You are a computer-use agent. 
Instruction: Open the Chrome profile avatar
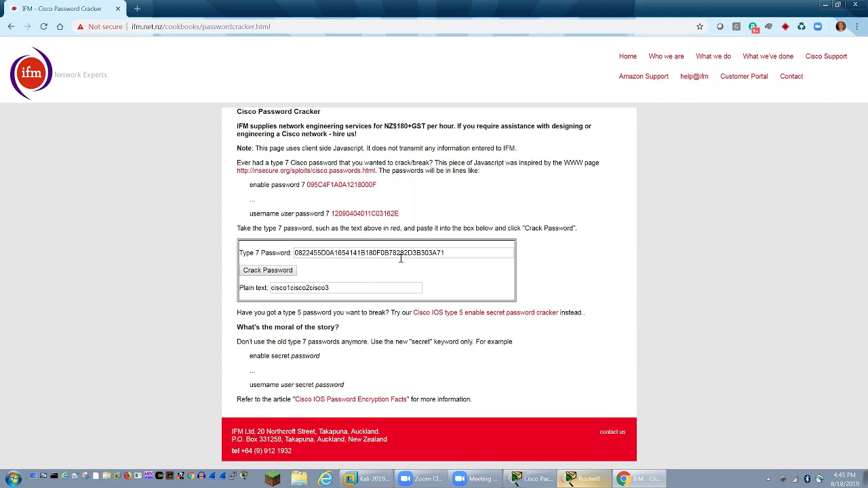841,26
